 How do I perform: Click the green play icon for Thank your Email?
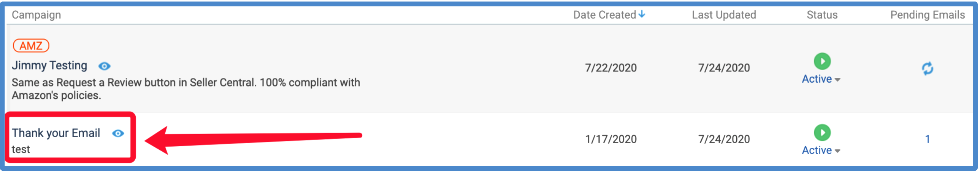[x=823, y=133]
